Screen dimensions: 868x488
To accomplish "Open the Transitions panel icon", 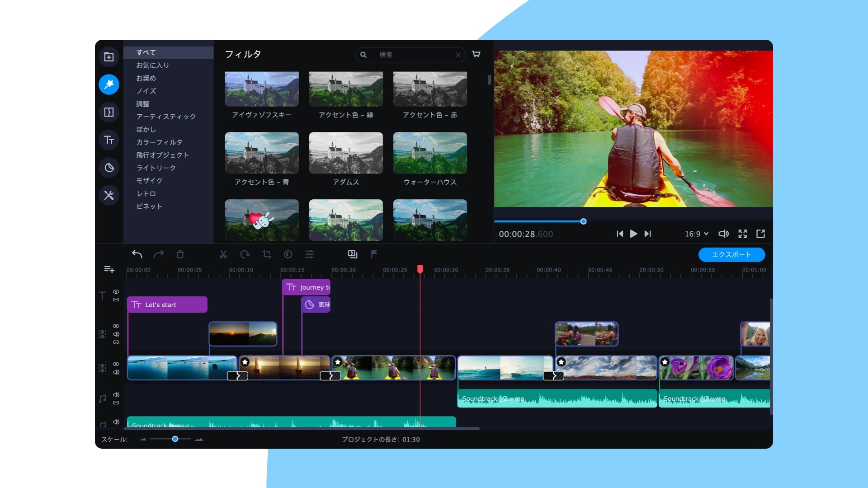I will pyautogui.click(x=109, y=112).
